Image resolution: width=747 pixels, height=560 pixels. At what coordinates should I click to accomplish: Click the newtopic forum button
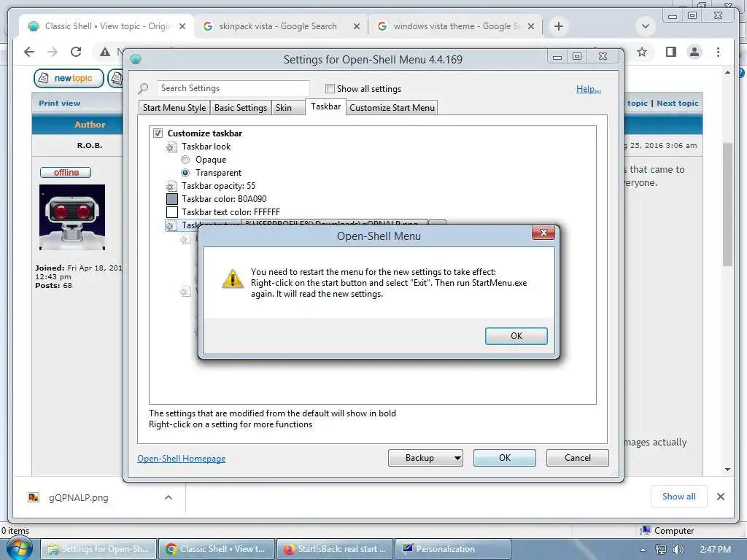69,78
